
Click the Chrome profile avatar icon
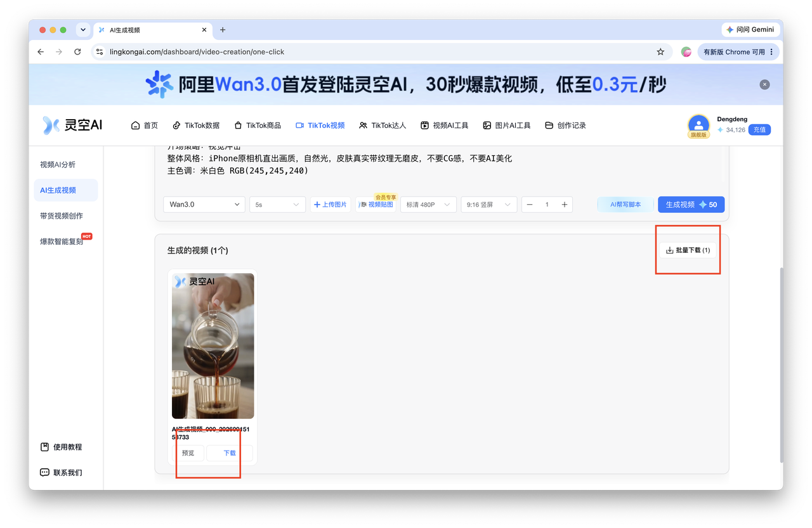686,52
